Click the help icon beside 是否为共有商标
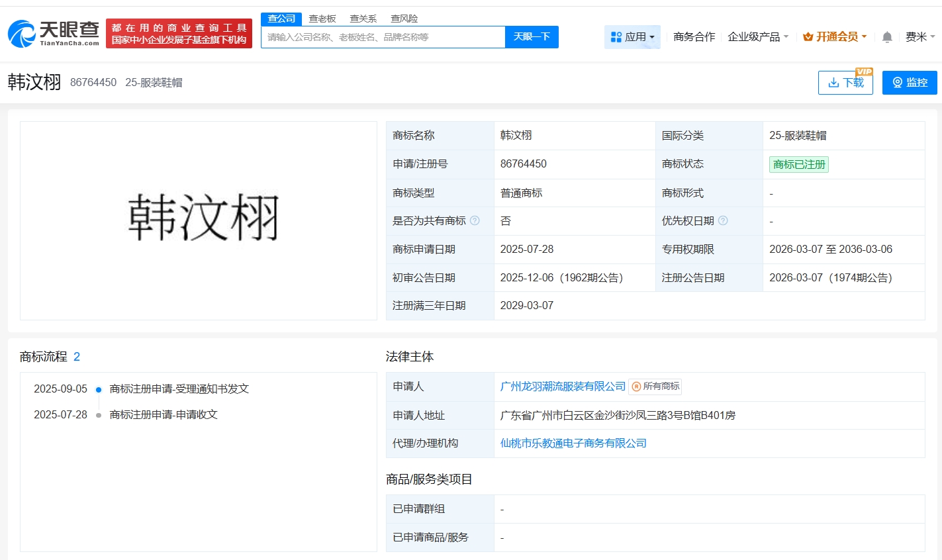942x560 pixels. click(474, 220)
